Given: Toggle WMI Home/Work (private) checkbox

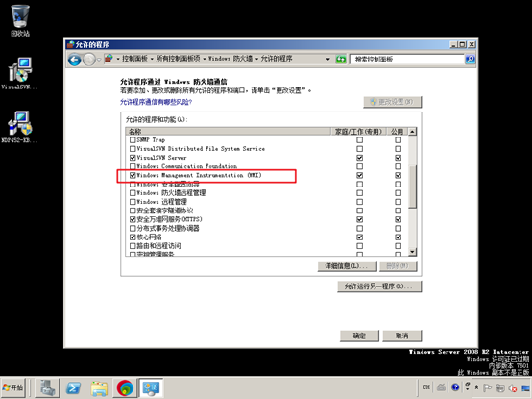Looking at the screenshot, I should click(360, 175).
